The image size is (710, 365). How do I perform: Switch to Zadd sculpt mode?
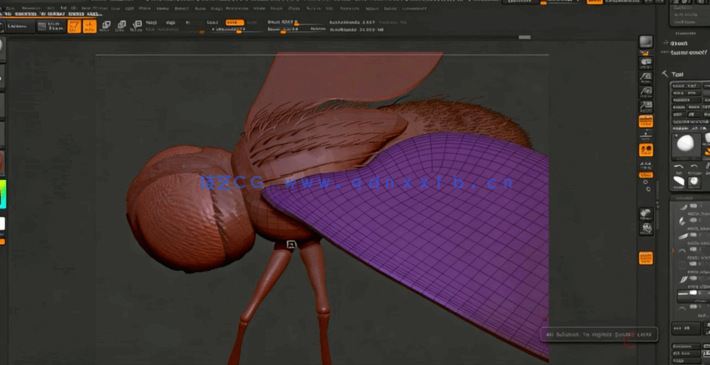click(212, 23)
